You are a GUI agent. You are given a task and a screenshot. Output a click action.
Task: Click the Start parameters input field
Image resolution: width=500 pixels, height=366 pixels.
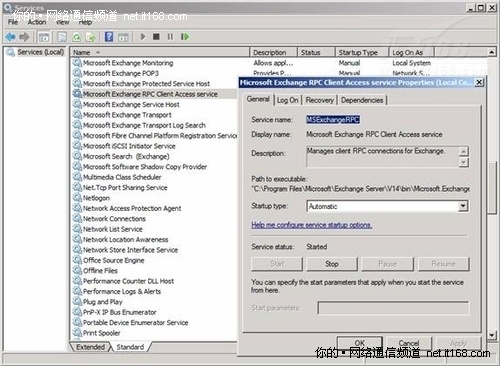(x=393, y=308)
